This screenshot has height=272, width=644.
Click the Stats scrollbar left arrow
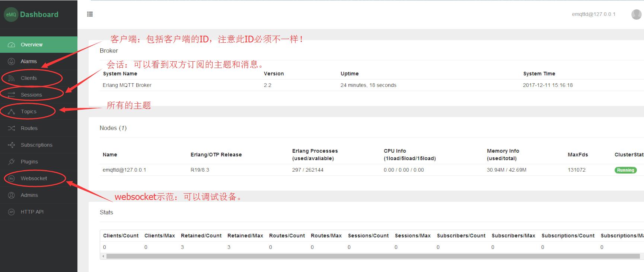tap(103, 256)
